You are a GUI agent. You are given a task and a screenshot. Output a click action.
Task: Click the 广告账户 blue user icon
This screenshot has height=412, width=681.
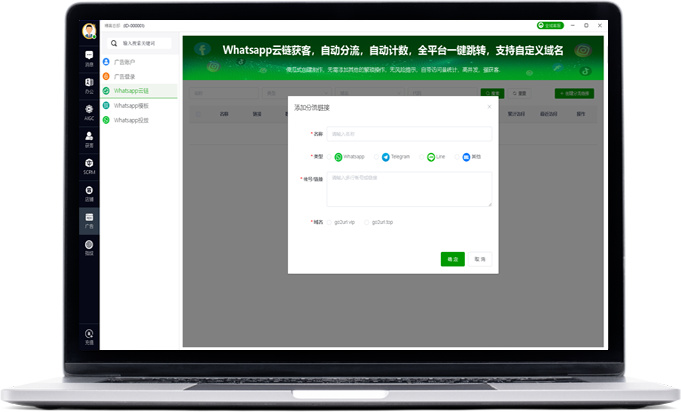pos(106,62)
